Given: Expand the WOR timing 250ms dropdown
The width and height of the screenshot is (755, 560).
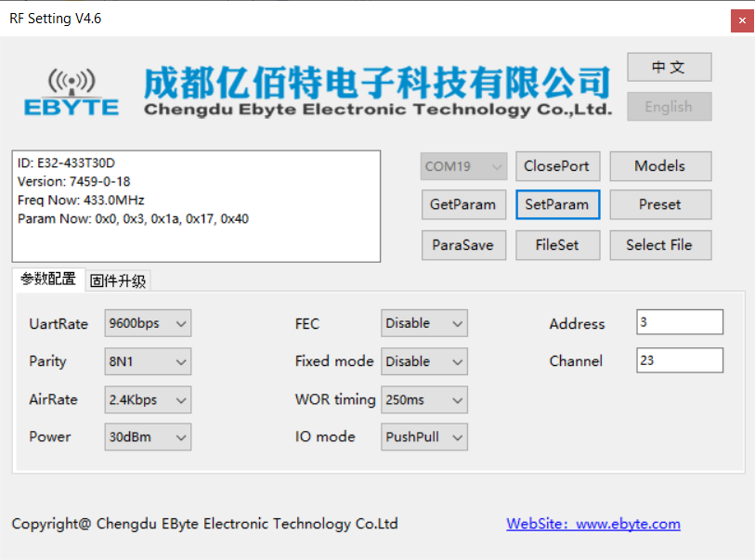Looking at the screenshot, I should pyautogui.click(x=424, y=399).
